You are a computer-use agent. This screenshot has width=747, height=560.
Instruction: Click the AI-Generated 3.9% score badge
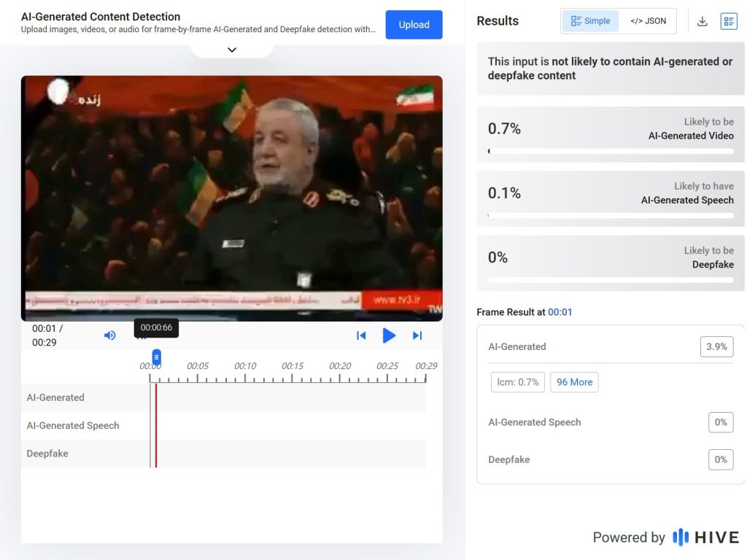point(716,347)
